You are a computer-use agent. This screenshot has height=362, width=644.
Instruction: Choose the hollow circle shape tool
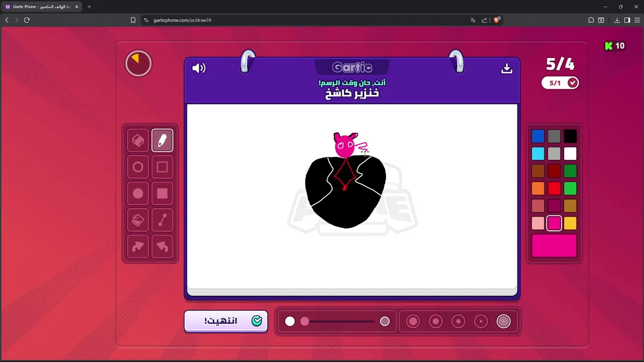coord(138,167)
